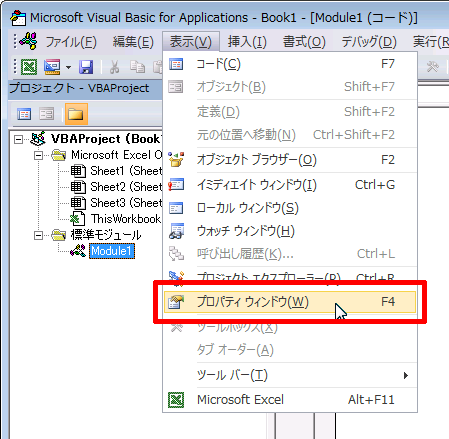The height and width of the screenshot is (439, 449).
Task: Click the VBA window title bar icon
Action: [18, 18]
